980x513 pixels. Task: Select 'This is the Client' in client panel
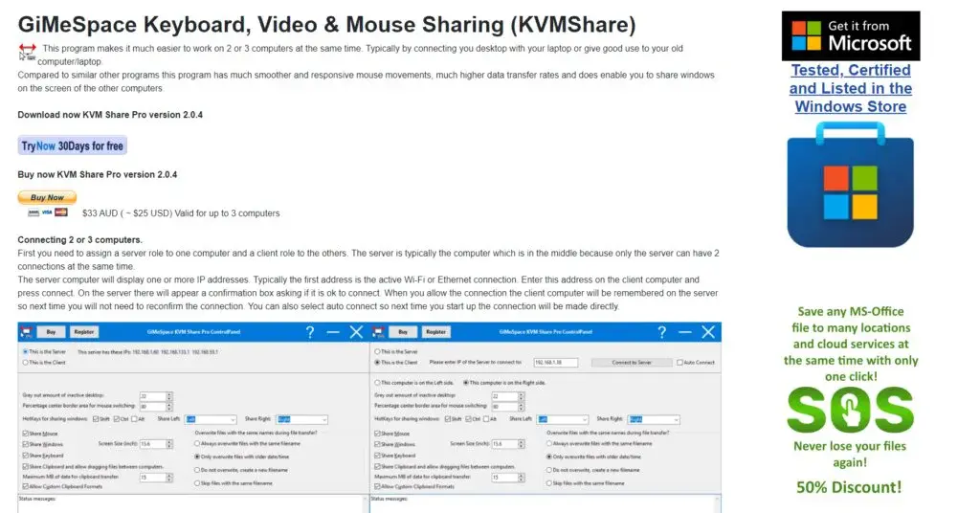[395, 363]
